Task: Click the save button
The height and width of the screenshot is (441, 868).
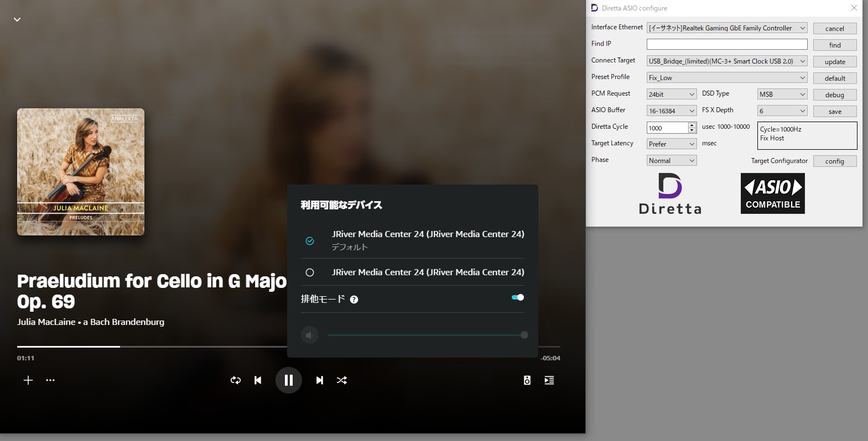Action: click(x=835, y=111)
